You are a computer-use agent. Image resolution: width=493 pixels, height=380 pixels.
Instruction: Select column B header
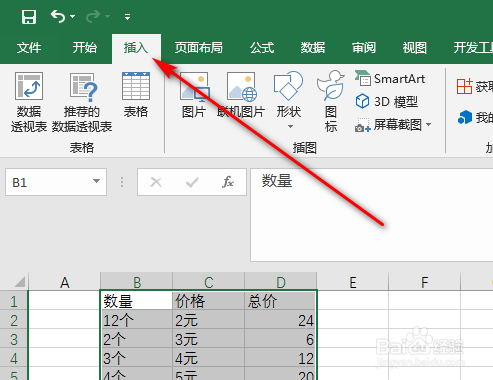point(137,282)
